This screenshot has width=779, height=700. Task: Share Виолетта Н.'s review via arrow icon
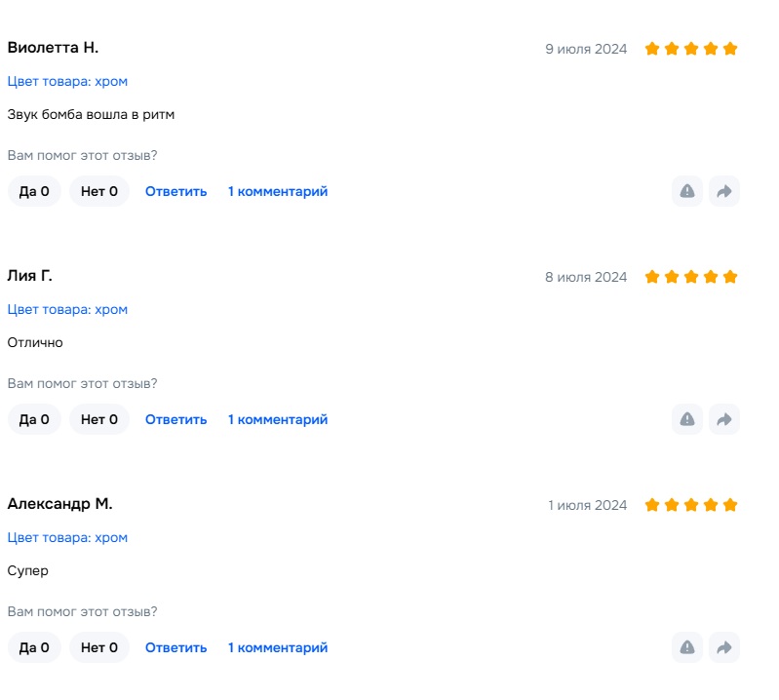(x=723, y=191)
